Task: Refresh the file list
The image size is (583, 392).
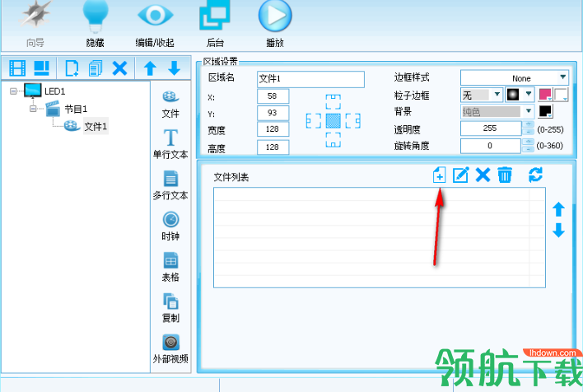Action: 535,175
